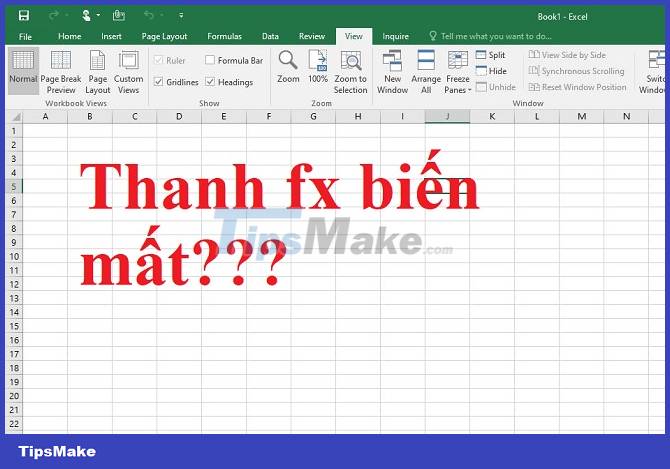Select Normal workbook view

click(x=24, y=70)
